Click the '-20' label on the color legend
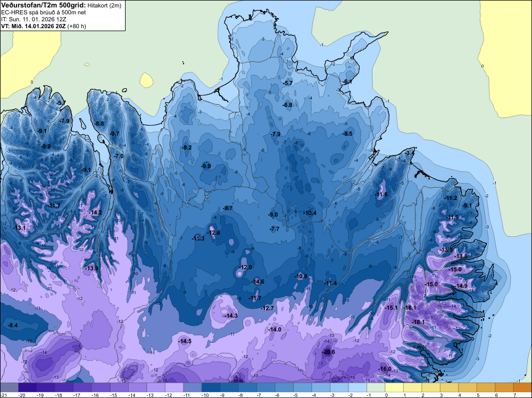Viewport: 532px width, 398px height. 22,395
